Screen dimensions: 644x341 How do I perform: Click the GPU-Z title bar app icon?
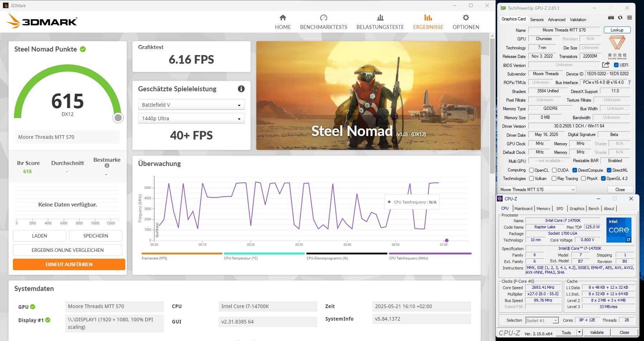coord(503,8)
